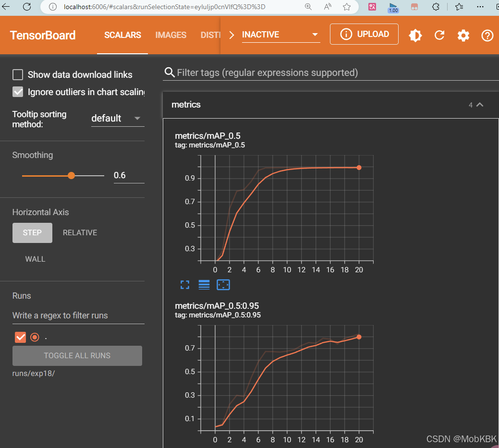Click the metrics/mAP_0.5 chart title

click(x=208, y=136)
